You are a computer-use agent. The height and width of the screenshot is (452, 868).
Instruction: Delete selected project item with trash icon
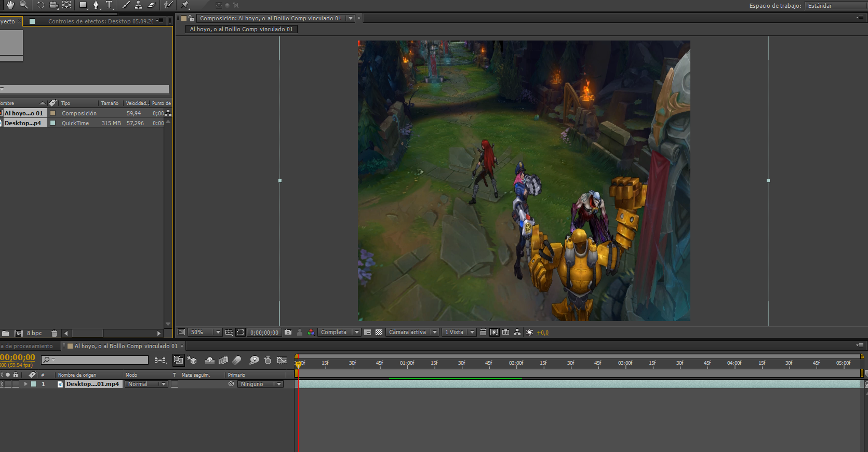point(54,334)
